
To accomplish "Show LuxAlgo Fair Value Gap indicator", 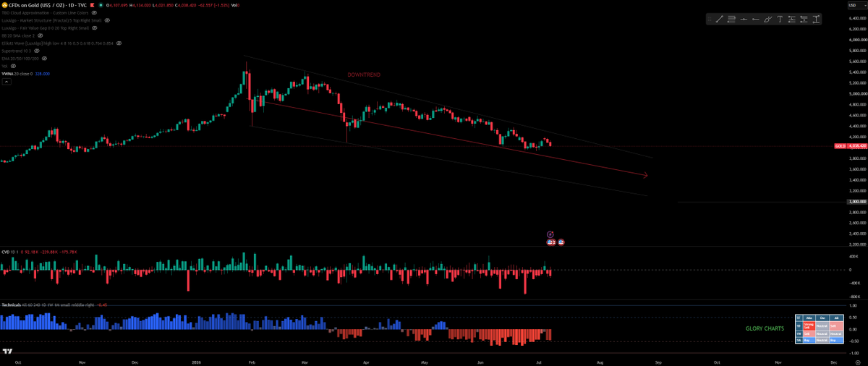I will click(94, 28).
